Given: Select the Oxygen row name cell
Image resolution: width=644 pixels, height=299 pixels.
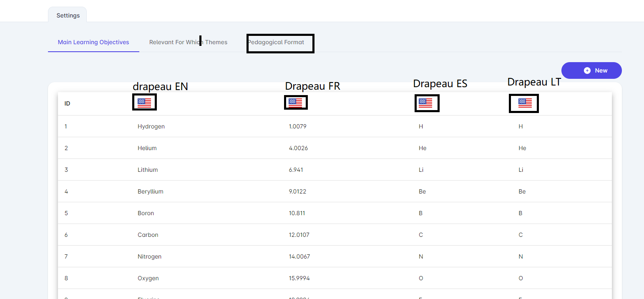Looking at the screenshot, I should (148, 278).
